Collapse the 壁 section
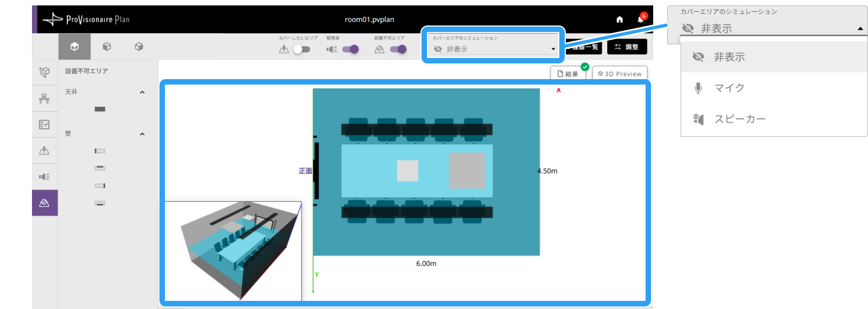The width and height of the screenshot is (868, 309). pos(142,134)
